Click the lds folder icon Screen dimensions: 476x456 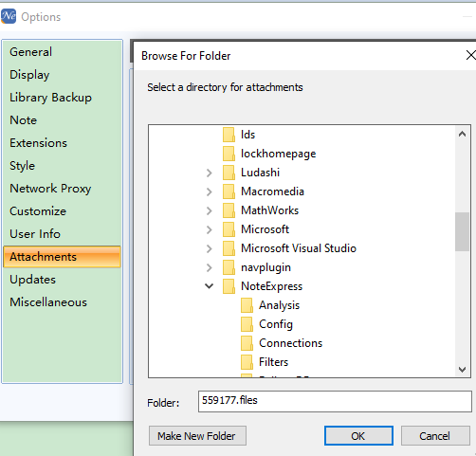(x=229, y=135)
